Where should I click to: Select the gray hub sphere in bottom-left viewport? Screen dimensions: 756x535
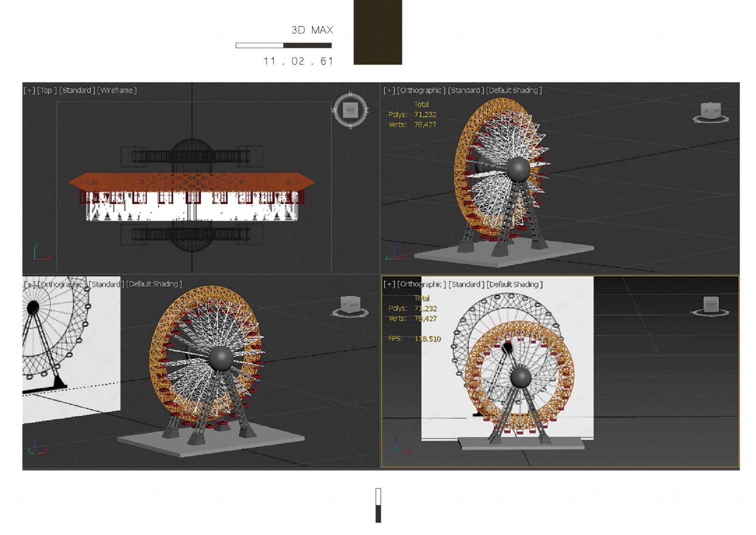click(220, 358)
